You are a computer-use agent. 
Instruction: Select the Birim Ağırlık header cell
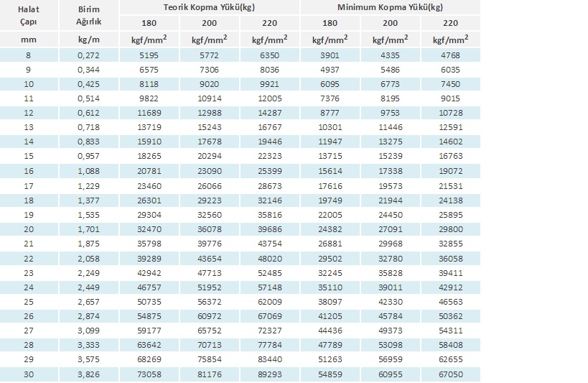click(89, 15)
